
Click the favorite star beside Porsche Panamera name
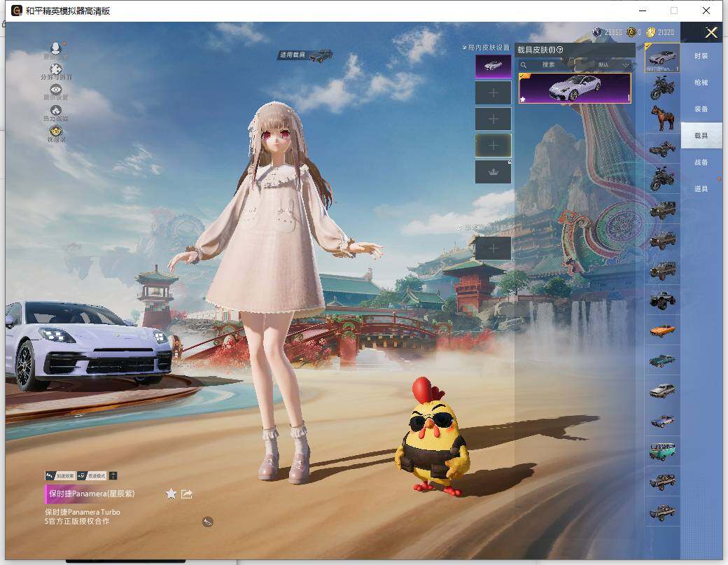tap(171, 494)
